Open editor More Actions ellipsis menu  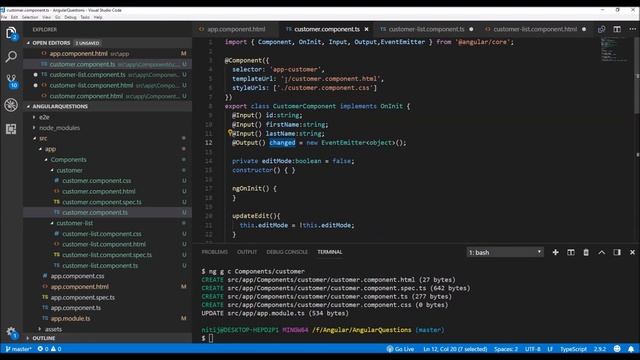point(632,29)
